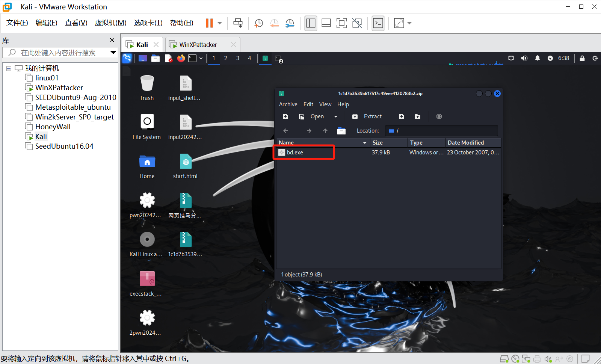Open the 查看(V) menu
Viewport: 601px width, 364px height.
coord(76,23)
